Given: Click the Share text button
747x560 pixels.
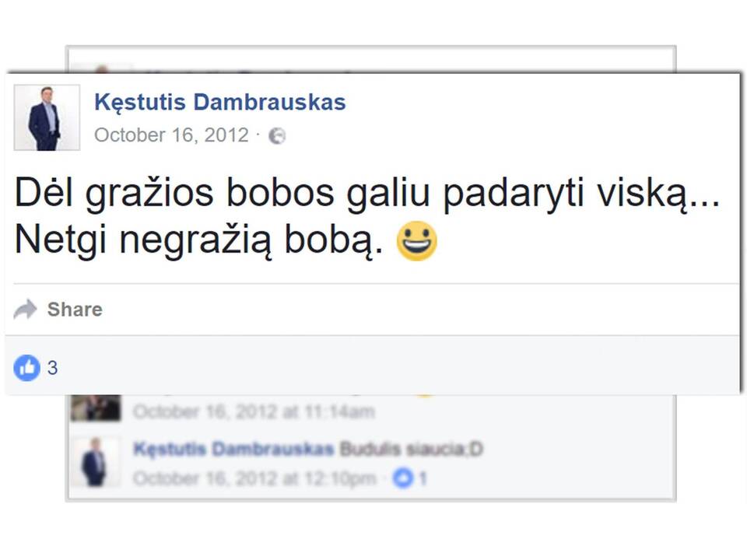Looking at the screenshot, I should [x=75, y=310].
